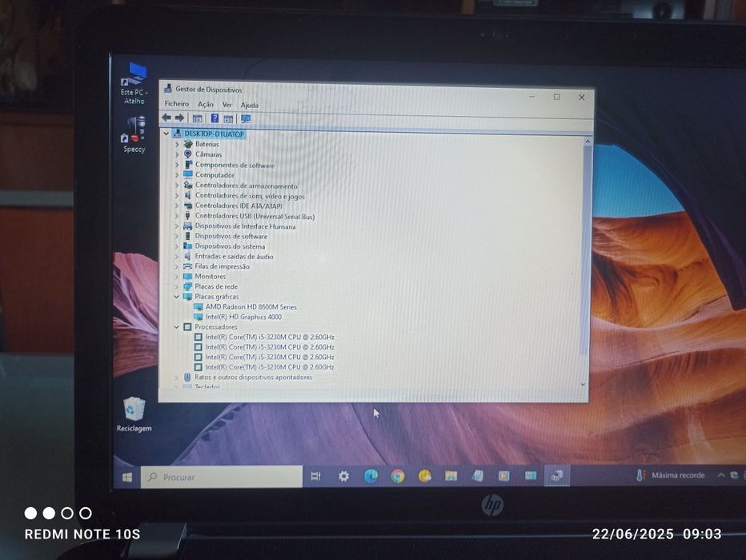Open the Speccy desktop shortcut

click(x=134, y=134)
